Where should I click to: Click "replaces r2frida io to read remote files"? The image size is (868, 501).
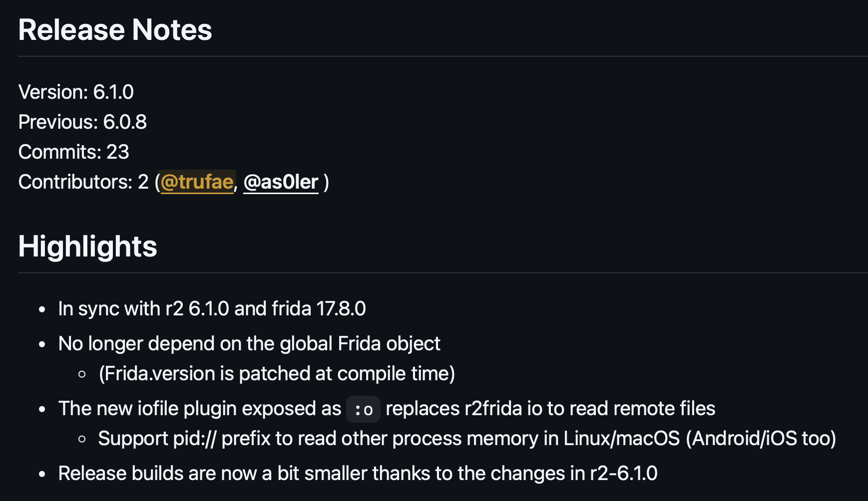550,409
